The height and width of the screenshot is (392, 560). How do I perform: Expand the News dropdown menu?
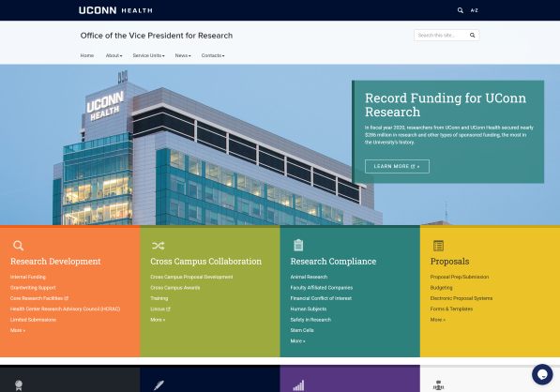pyautogui.click(x=183, y=55)
